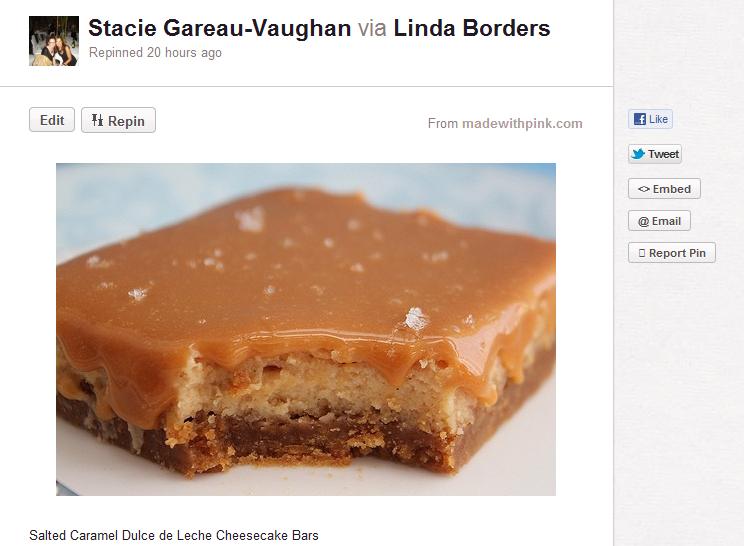Click the Edit button
Viewport: 744px width, 546px height.
52,120
